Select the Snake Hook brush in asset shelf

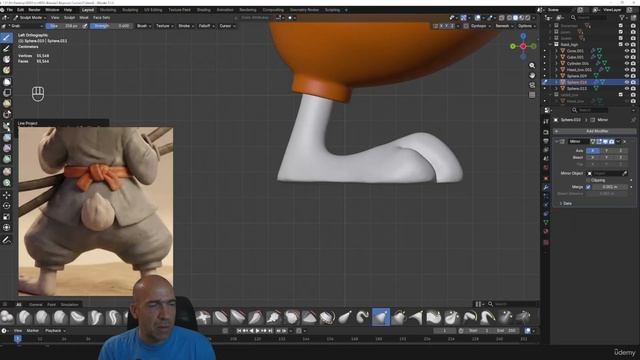[362, 317]
